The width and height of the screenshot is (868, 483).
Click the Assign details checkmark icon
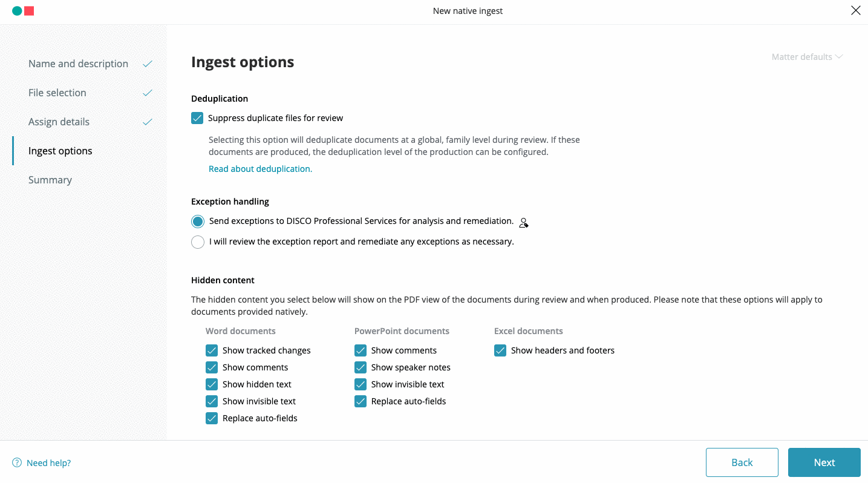coord(148,122)
